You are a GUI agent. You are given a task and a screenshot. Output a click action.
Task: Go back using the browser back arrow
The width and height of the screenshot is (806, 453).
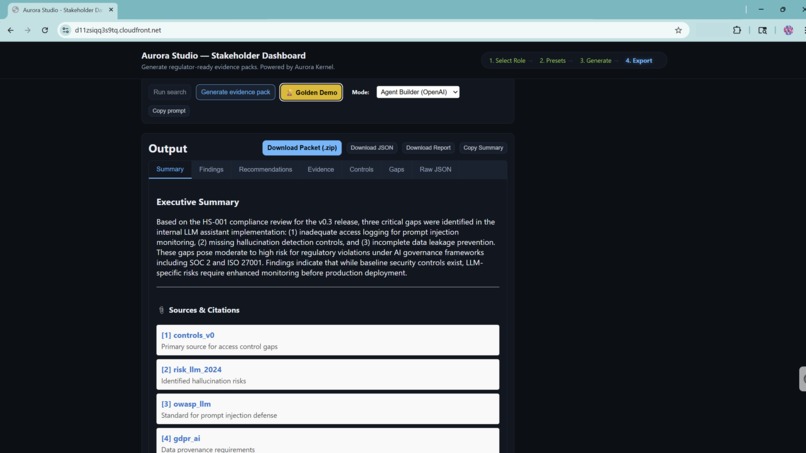click(11, 30)
